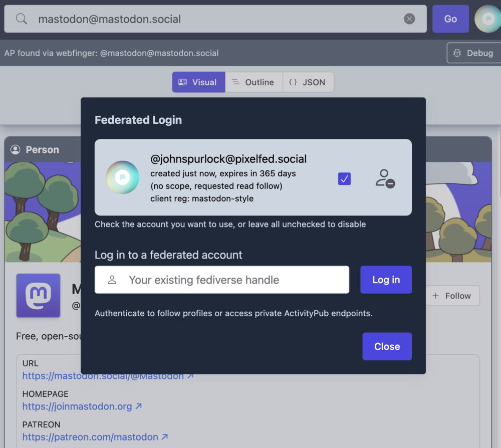Click the Follow button
The height and width of the screenshot is (448, 501).
coord(452,296)
